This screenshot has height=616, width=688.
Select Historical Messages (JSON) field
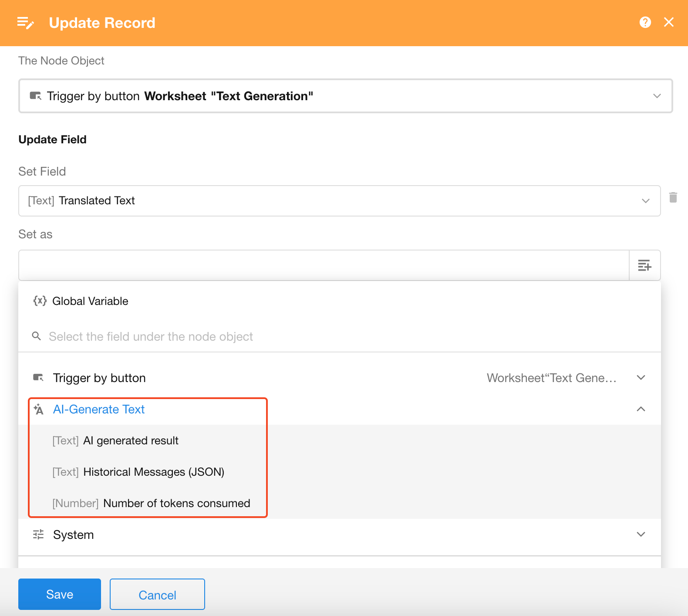pyautogui.click(x=153, y=472)
